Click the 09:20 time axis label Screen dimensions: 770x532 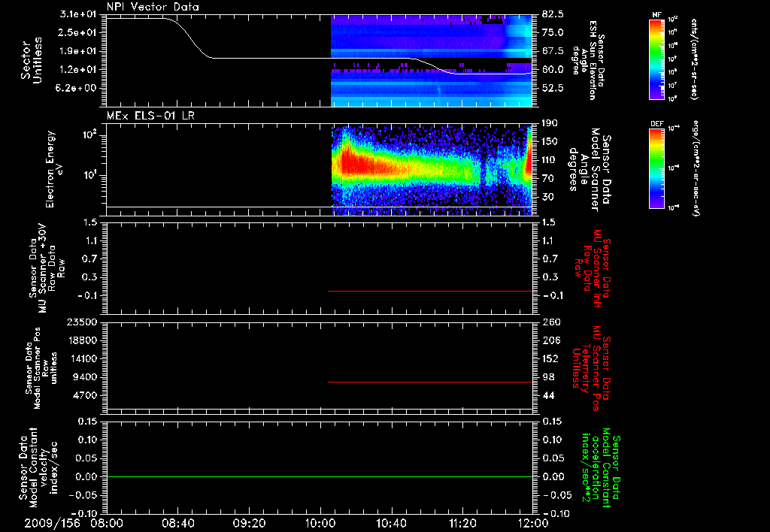249,524
